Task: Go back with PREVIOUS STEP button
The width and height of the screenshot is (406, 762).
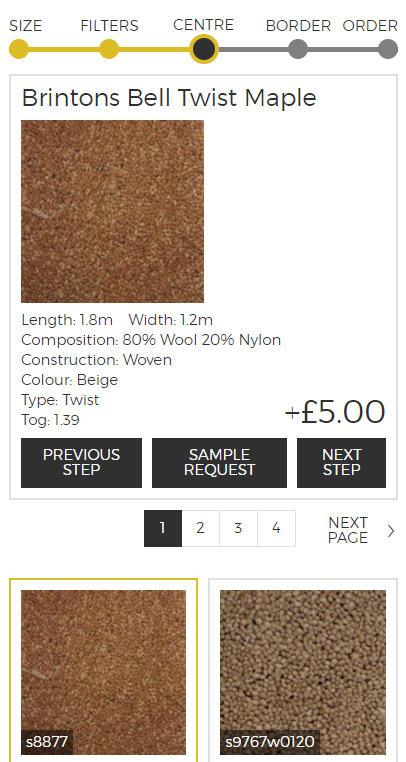Action: coord(81,463)
